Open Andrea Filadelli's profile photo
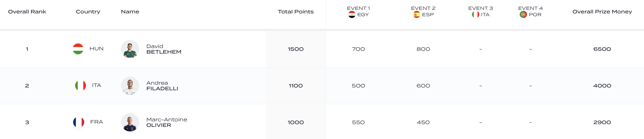This screenshot has height=139, width=644. (x=130, y=86)
